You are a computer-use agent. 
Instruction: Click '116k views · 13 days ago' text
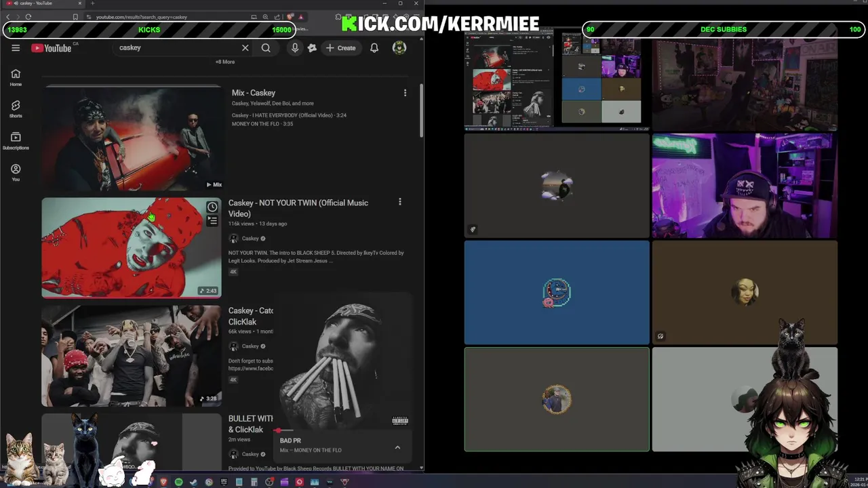(258, 224)
